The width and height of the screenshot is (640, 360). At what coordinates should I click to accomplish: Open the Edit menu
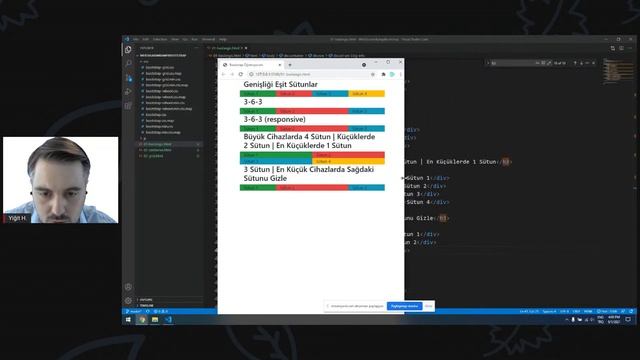[145, 40]
